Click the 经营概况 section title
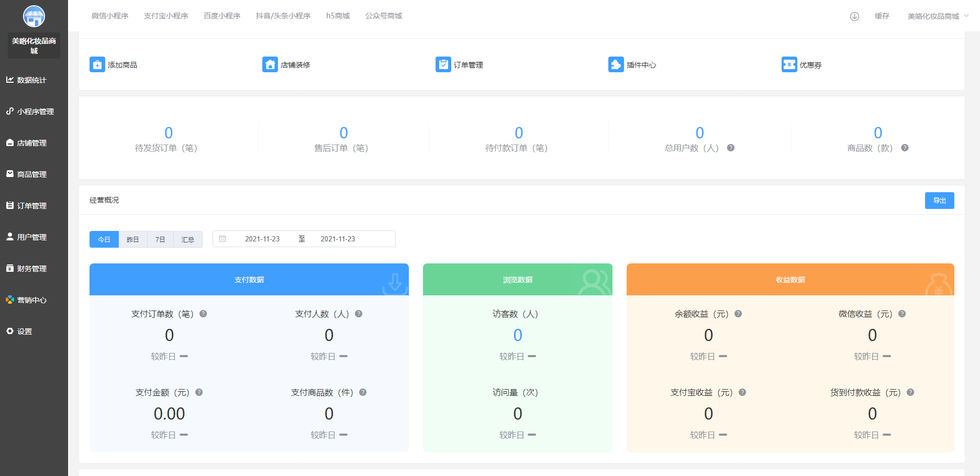 tap(104, 200)
